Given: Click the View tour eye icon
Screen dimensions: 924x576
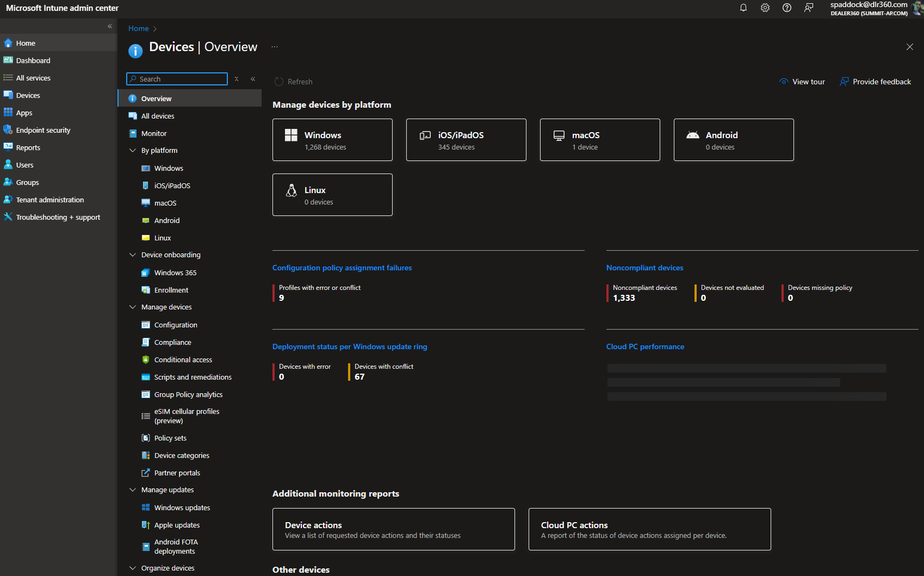Looking at the screenshot, I should coord(784,82).
